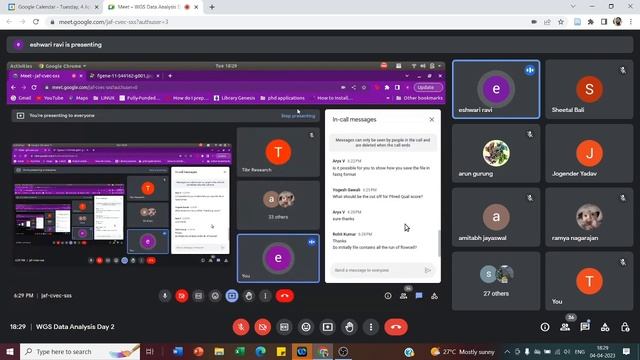
Task: Open chat with everyone icon
Action: tap(585, 327)
